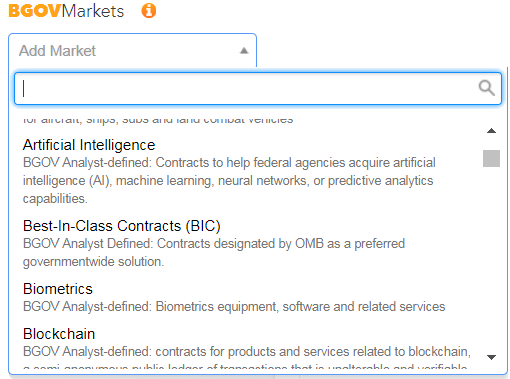Click the Artificial Intelligence description text
Image resolution: width=510 pixels, height=379 pixels.
pyautogui.click(x=229, y=180)
